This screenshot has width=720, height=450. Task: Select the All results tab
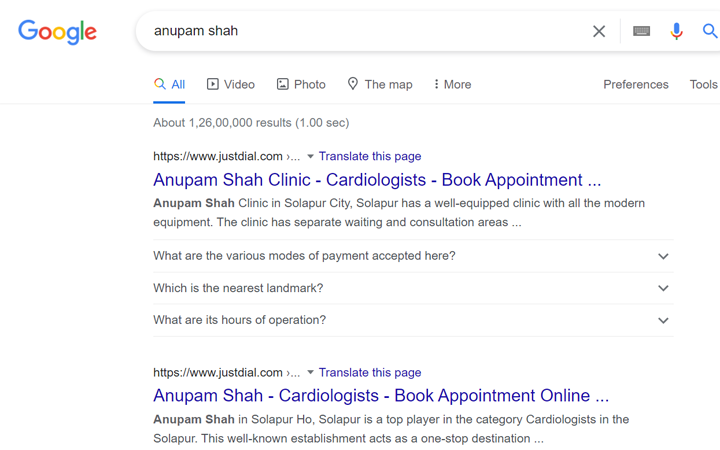click(x=169, y=84)
